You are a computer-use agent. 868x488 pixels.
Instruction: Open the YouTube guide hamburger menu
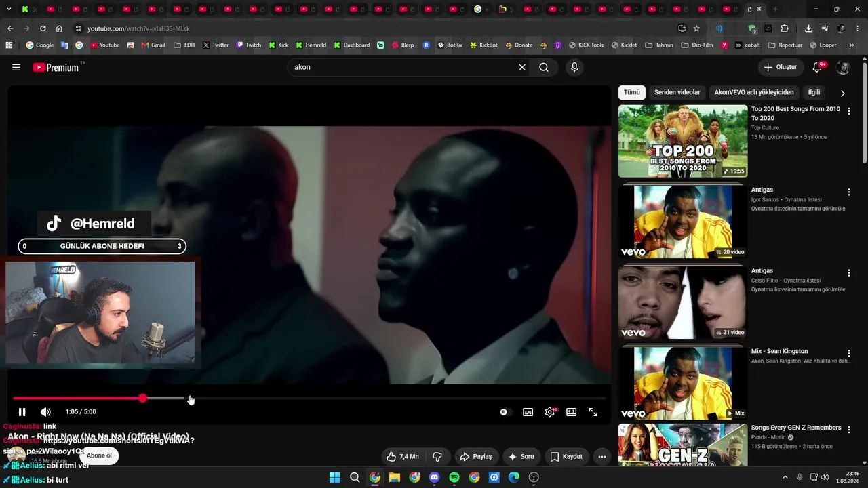pos(16,67)
